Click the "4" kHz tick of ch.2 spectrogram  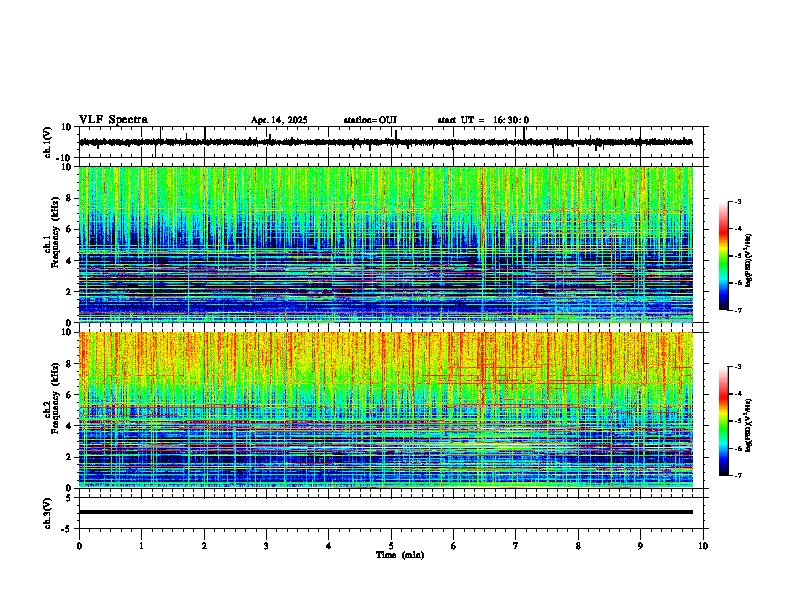(x=70, y=426)
